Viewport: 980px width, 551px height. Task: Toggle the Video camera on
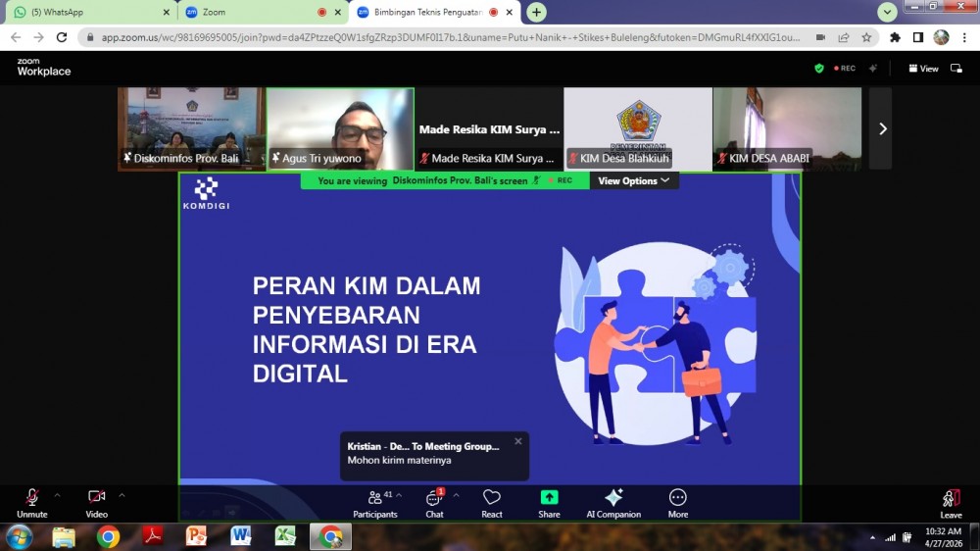96,503
